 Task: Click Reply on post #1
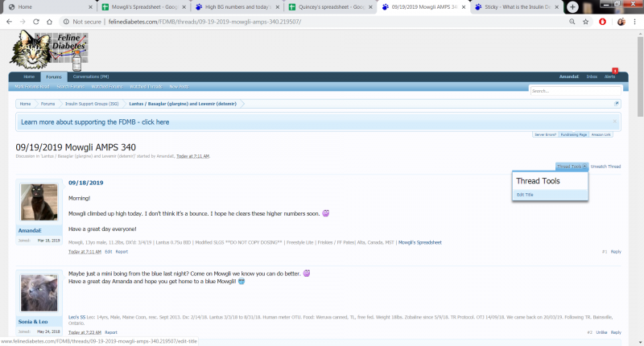click(616, 252)
